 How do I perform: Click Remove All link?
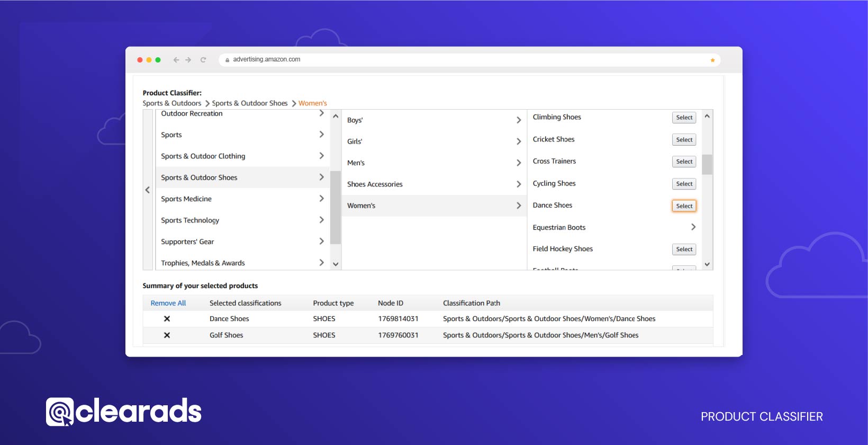pos(168,303)
